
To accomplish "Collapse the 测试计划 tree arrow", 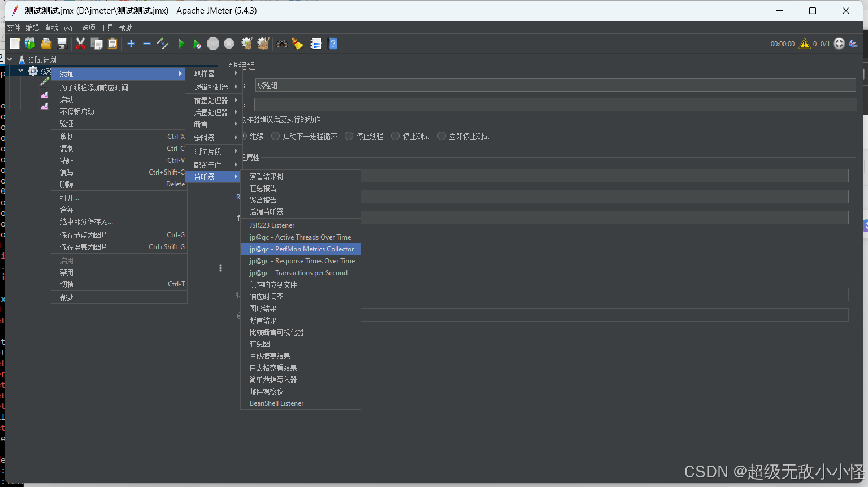I will click(x=10, y=59).
